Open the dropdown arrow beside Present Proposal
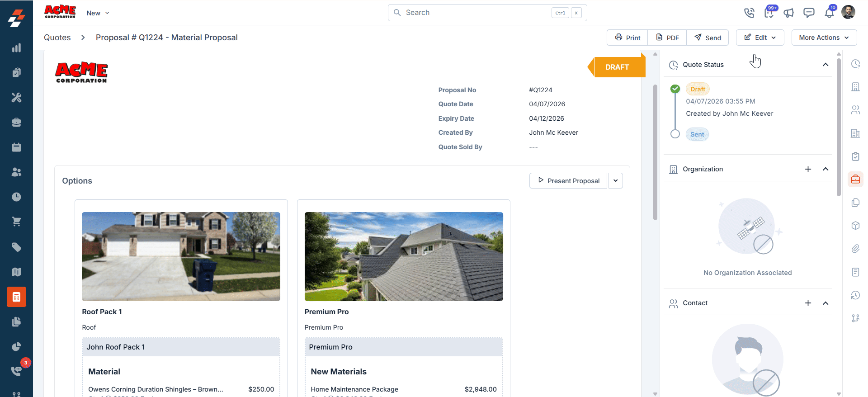 pyautogui.click(x=615, y=180)
